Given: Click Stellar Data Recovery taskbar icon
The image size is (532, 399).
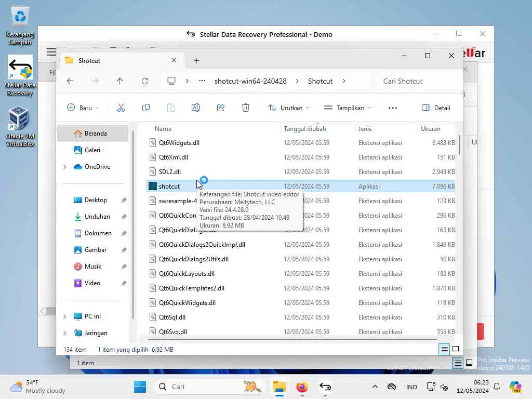Looking at the screenshot, I should click(325, 387).
